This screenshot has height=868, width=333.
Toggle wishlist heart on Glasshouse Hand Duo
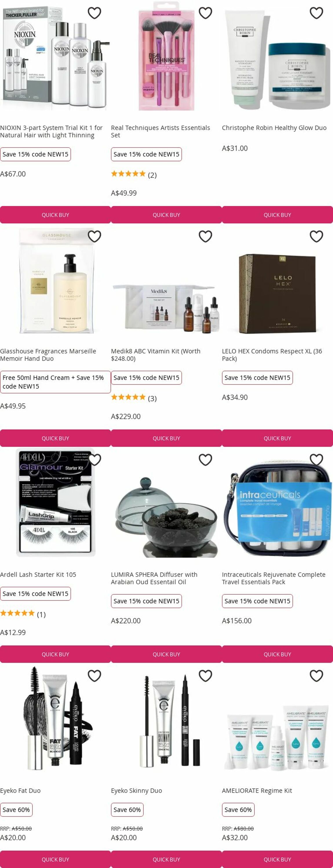coord(94,237)
